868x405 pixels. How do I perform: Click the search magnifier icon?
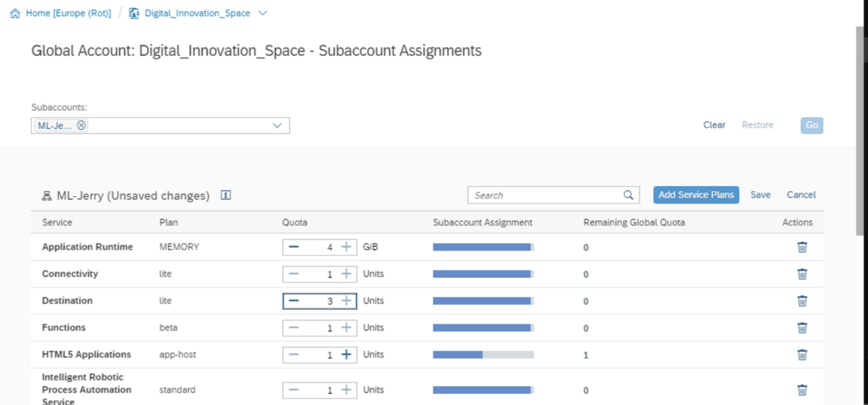(629, 195)
